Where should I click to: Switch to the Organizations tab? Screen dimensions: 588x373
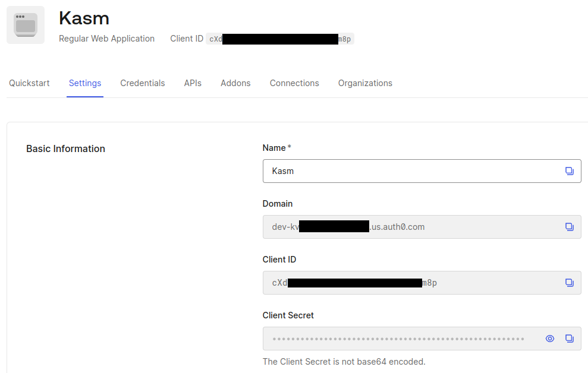365,83
